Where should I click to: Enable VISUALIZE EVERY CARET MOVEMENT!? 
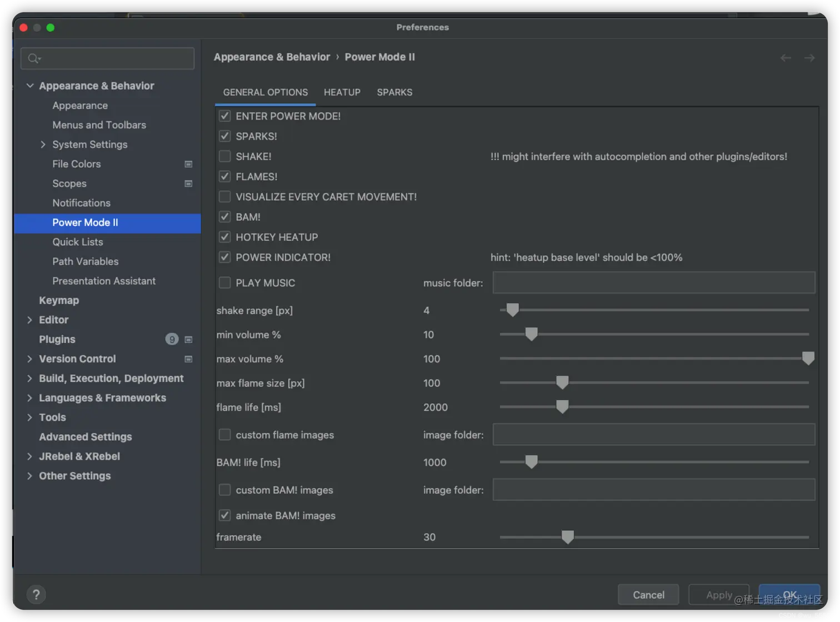(225, 197)
